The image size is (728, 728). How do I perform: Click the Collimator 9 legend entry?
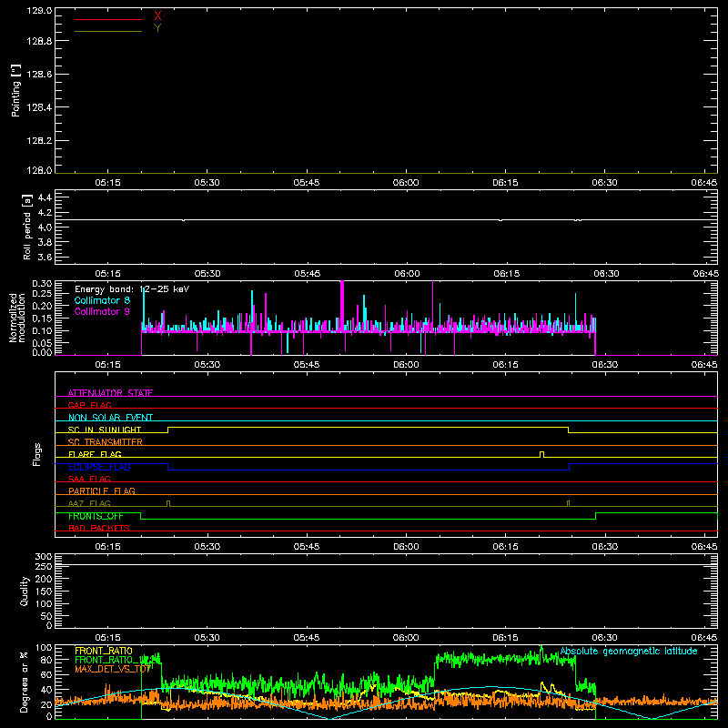[102, 311]
